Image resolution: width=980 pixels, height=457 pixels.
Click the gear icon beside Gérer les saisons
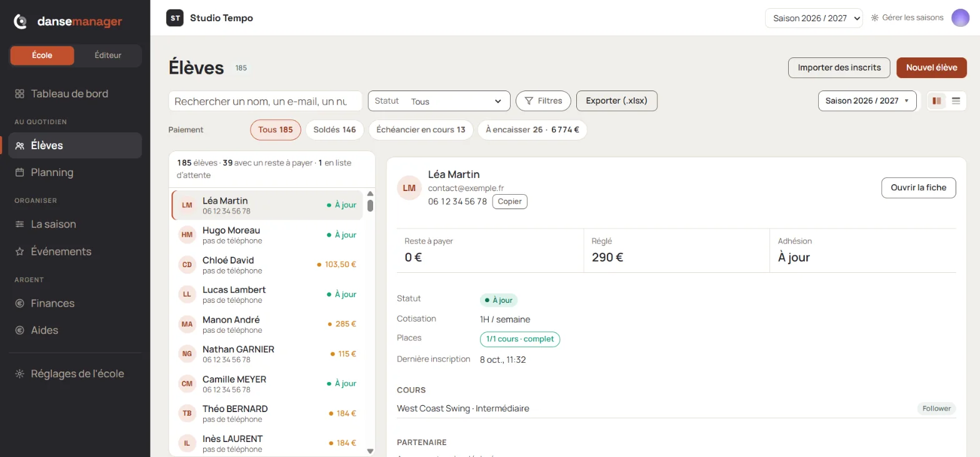tap(875, 18)
